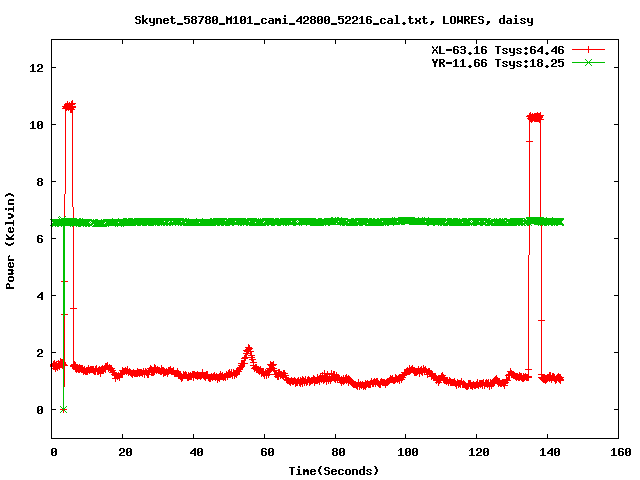Click the x-axis tick label '40'
This screenshot has height=480, width=640.
pyautogui.click(x=196, y=452)
